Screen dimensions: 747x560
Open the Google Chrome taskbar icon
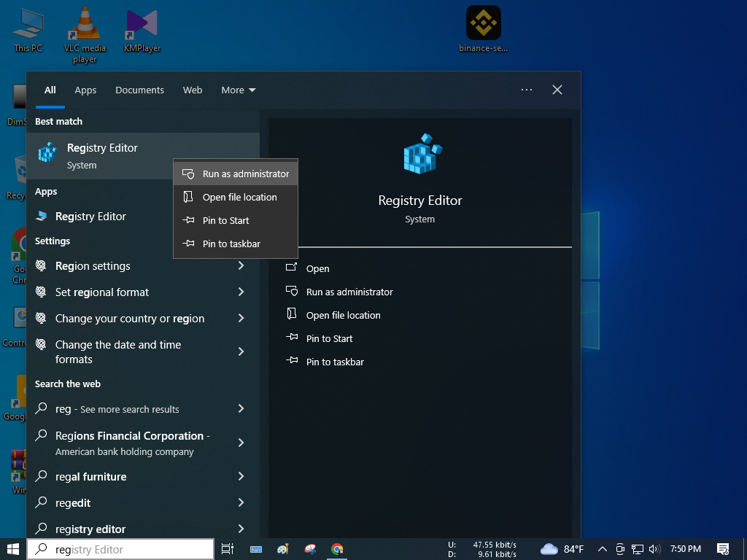coord(337,550)
